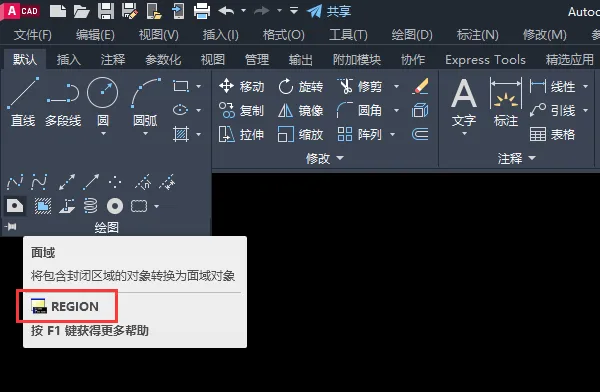
Task: Click the Region (面域) tool icon
Action: pyautogui.click(x=15, y=206)
